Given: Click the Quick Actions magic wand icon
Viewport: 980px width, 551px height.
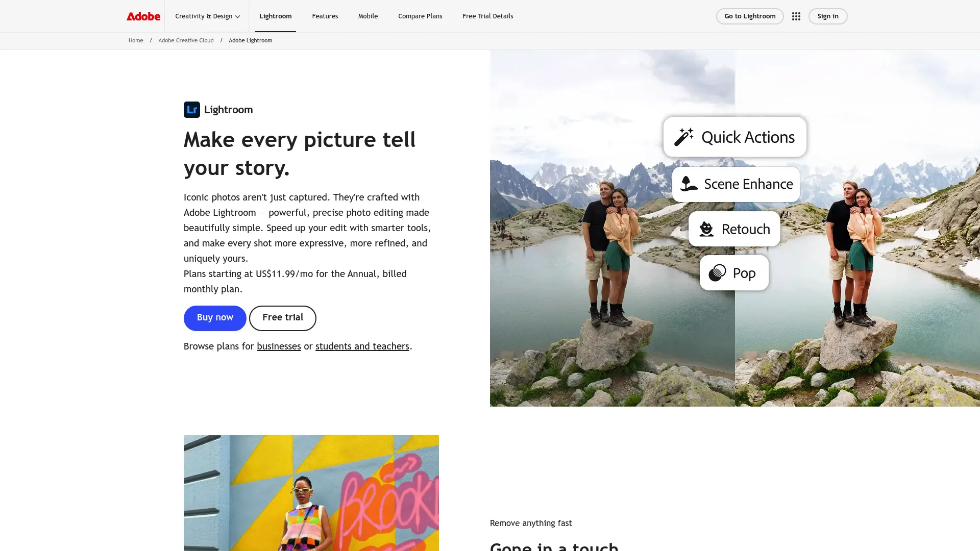Looking at the screenshot, I should pos(683,137).
